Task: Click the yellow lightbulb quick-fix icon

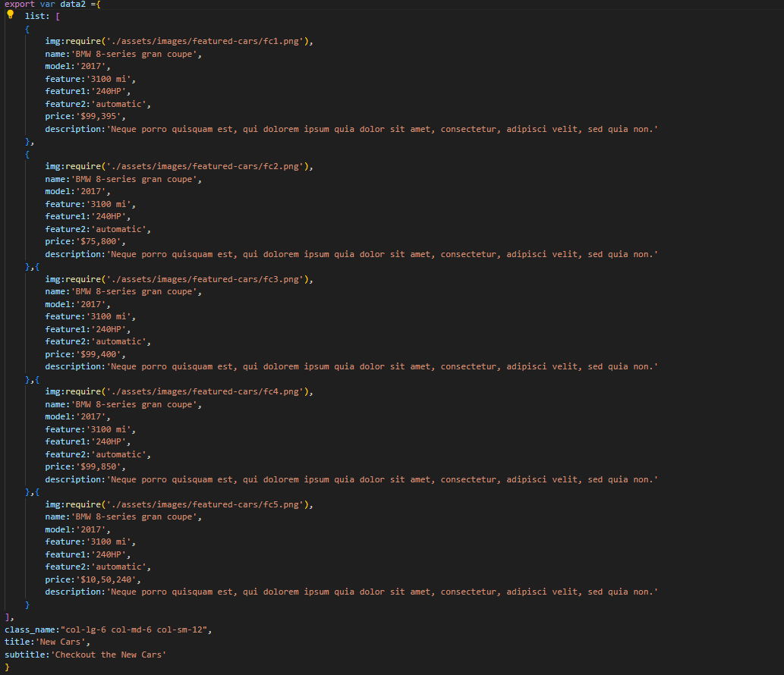Action: (10, 15)
